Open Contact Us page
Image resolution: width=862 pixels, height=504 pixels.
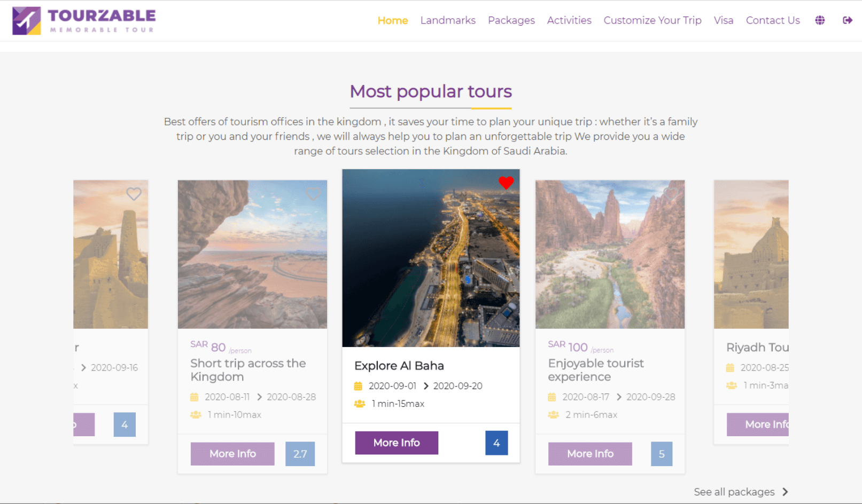773,20
